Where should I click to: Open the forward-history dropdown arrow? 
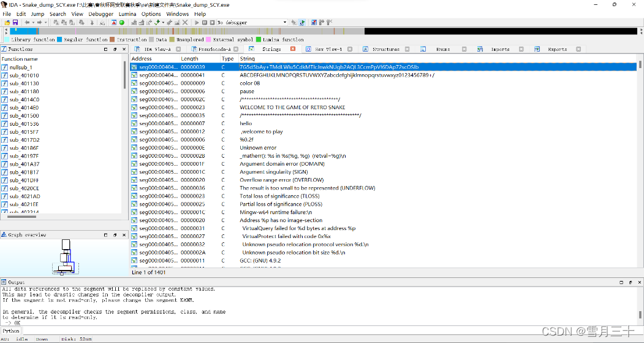pos(45,22)
